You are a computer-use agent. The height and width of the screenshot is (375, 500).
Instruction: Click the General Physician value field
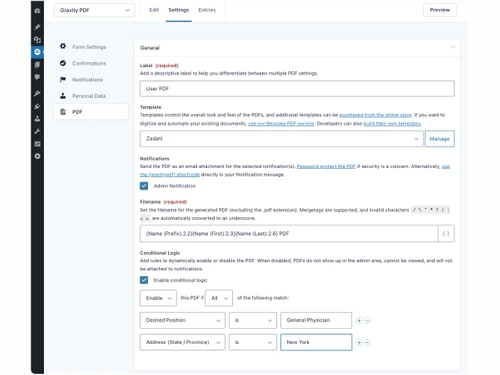pyautogui.click(x=316, y=320)
